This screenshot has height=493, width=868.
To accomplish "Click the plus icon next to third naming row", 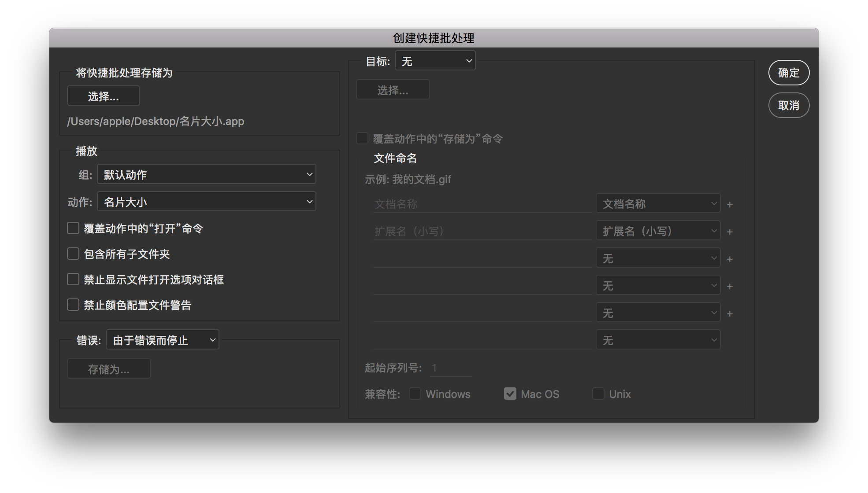I will 730,259.
